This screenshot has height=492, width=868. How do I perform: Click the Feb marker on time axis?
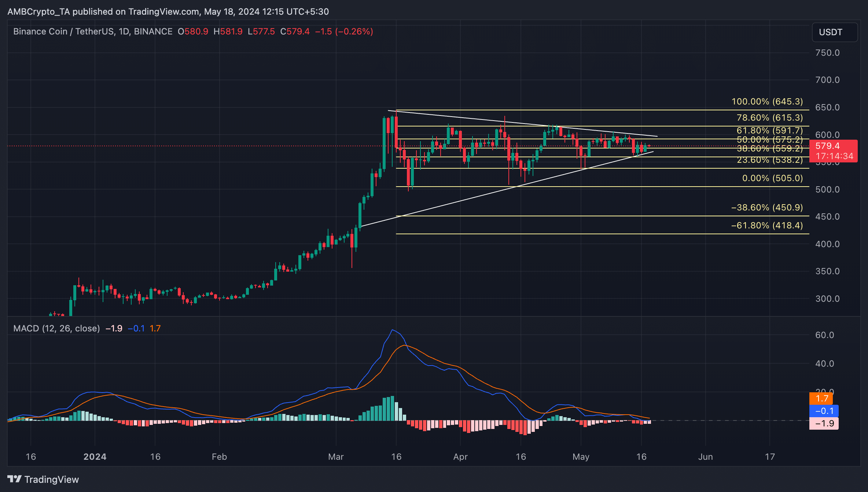click(220, 457)
